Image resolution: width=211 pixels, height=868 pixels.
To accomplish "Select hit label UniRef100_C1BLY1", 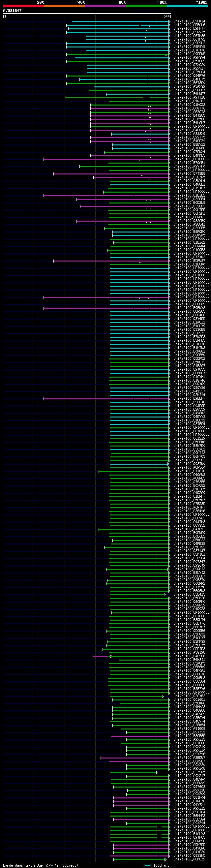I will (189, 420).
